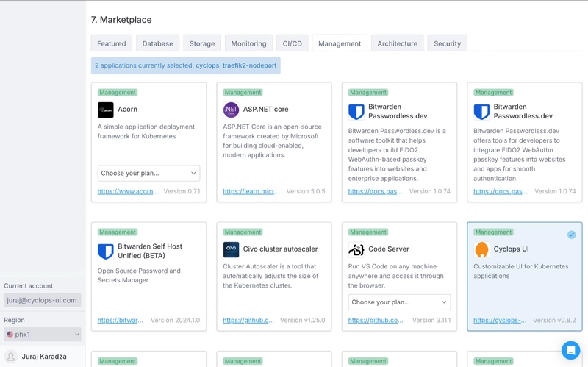Switch to the Monitoring tab
The width and height of the screenshot is (588, 367).
[248, 43]
